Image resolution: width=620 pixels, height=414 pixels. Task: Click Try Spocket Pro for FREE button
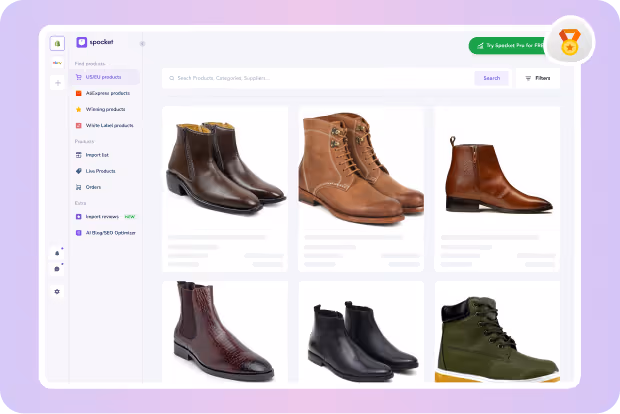[509, 45]
